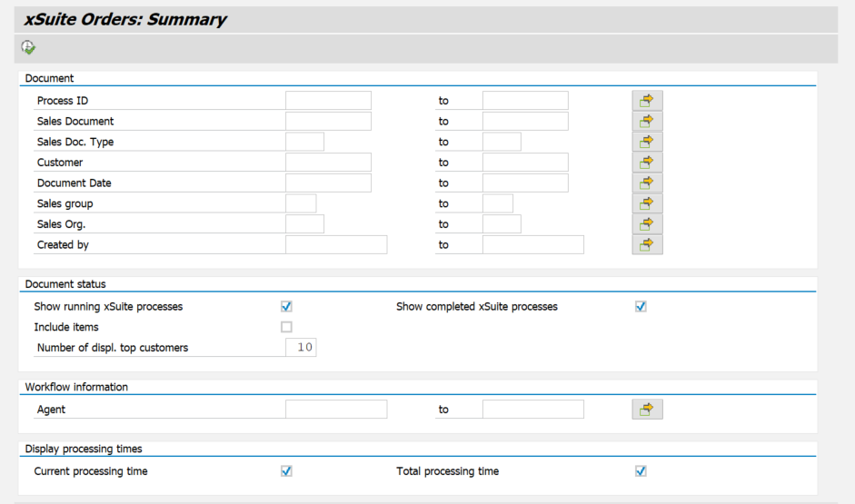Click the Sales group to field
Image resolution: width=855 pixels, height=504 pixels.
tap(498, 203)
